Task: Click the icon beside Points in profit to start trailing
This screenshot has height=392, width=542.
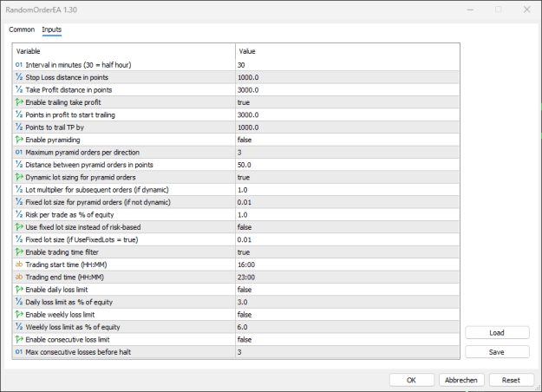Action: pos(19,114)
